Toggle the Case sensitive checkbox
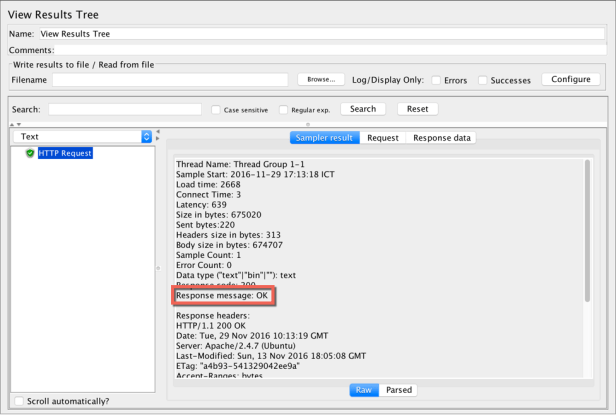The image size is (616, 415). [216, 109]
